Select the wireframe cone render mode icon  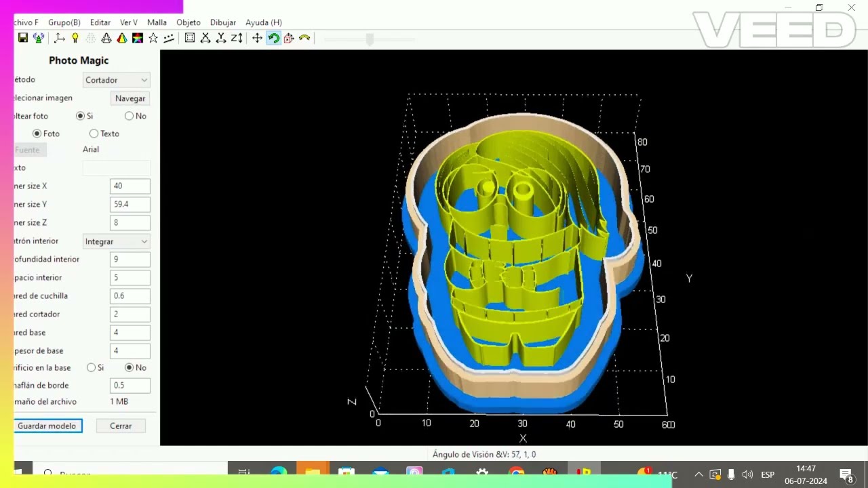point(106,38)
